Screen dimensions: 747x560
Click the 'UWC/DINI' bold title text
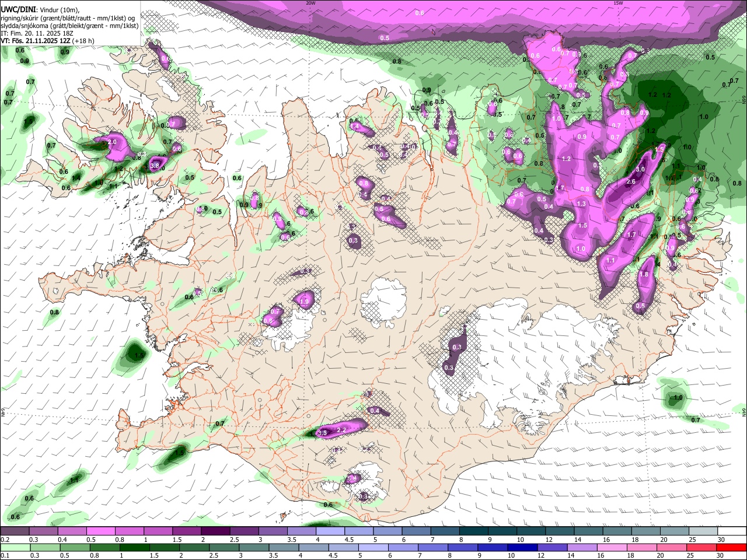click(x=19, y=10)
